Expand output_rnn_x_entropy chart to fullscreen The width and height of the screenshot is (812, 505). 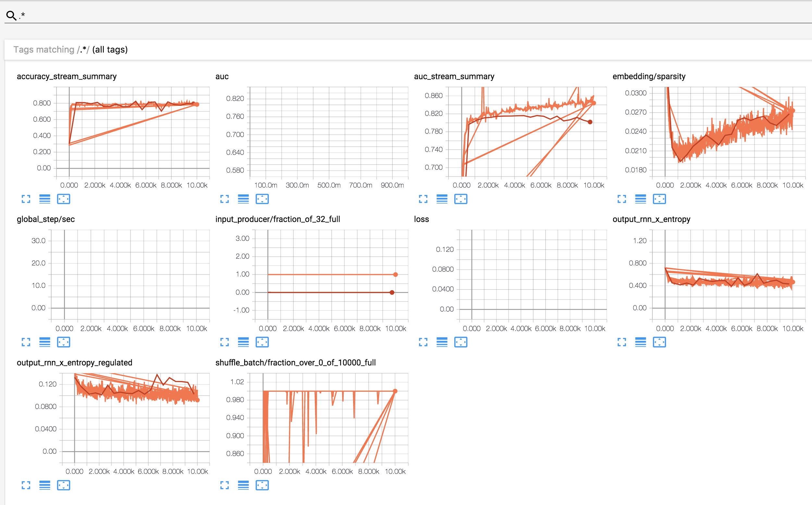point(622,342)
